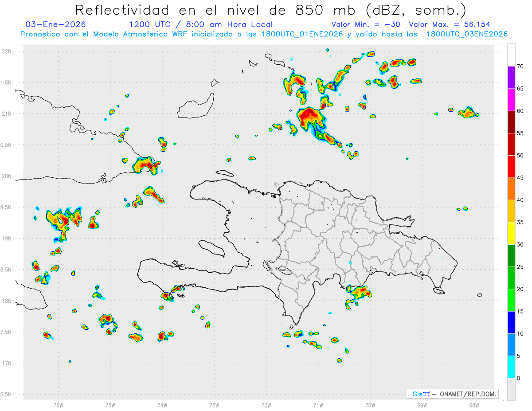Image resolution: width=532 pixels, height=411 pixels.
Task: Click the '25' color scale value
Action: coord(521,267)
